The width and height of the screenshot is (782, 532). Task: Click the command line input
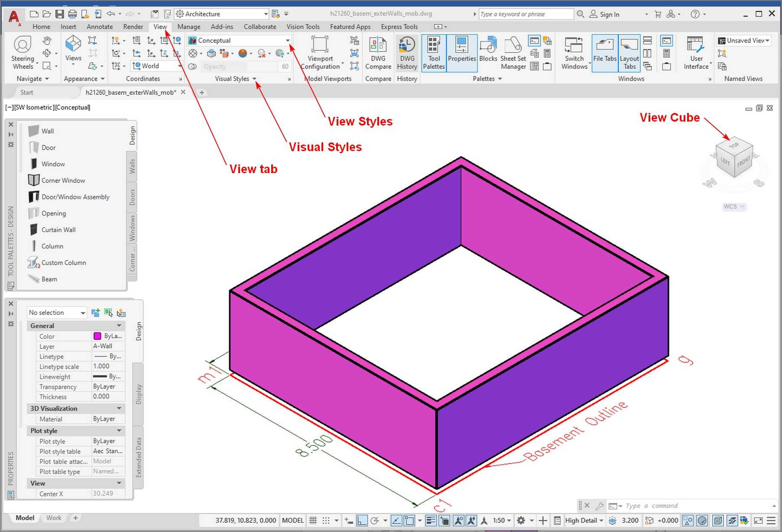click(x=698, y=506)
